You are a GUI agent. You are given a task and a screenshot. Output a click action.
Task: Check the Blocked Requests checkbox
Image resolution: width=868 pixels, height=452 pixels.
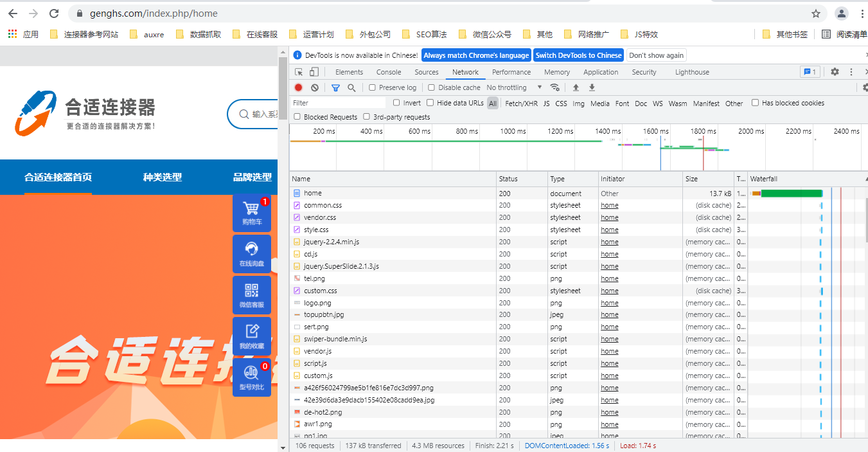click(x=297, y=117)
